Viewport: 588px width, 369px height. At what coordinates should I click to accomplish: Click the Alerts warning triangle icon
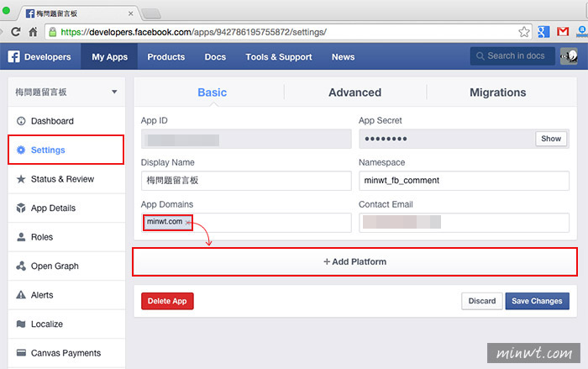(x=21, y=295)
